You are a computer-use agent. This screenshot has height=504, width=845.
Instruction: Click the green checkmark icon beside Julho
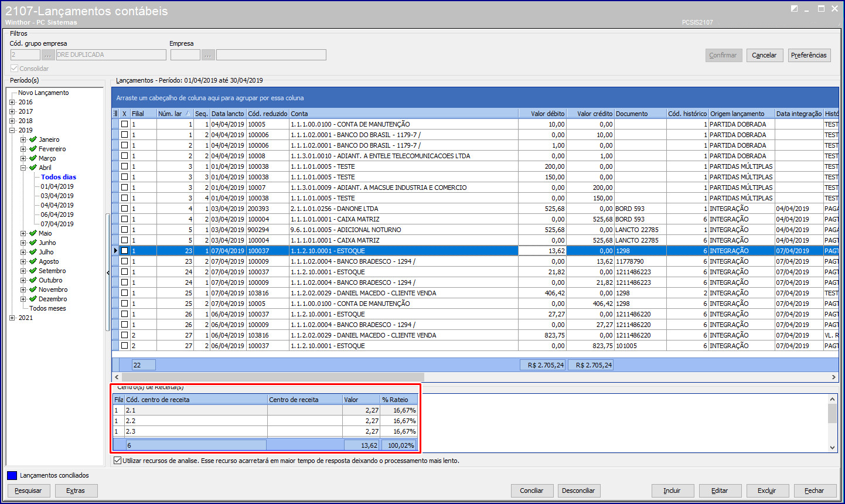(33, 252)
